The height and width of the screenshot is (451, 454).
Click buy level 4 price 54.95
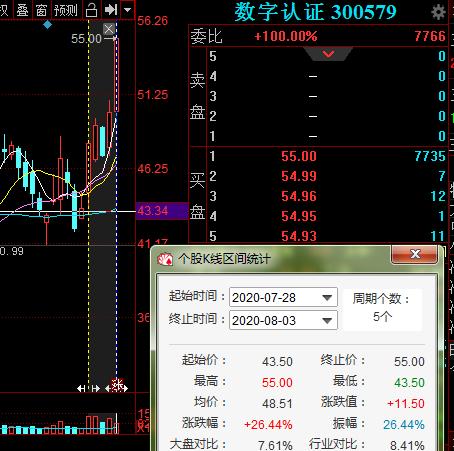click(299, 216)
